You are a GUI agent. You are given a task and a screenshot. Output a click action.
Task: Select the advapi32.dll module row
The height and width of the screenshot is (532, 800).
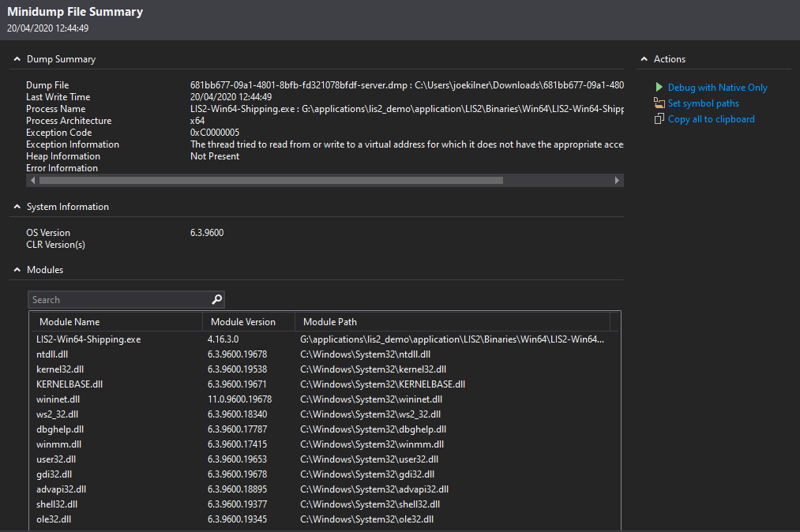coord(325,489)
